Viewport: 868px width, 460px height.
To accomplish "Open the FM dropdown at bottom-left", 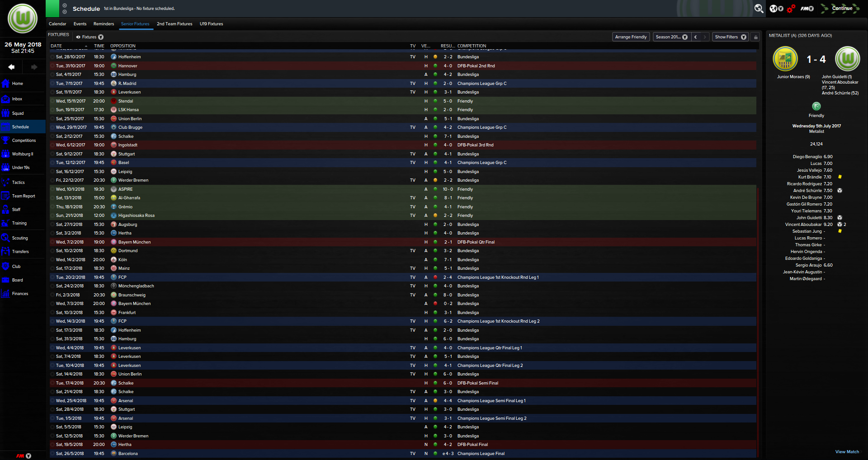I will coord(24,456).
